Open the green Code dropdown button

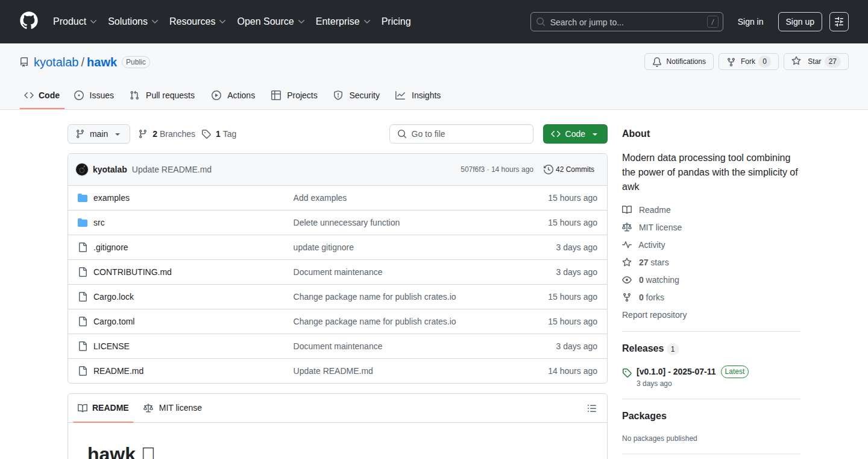(x=575, y=134)
